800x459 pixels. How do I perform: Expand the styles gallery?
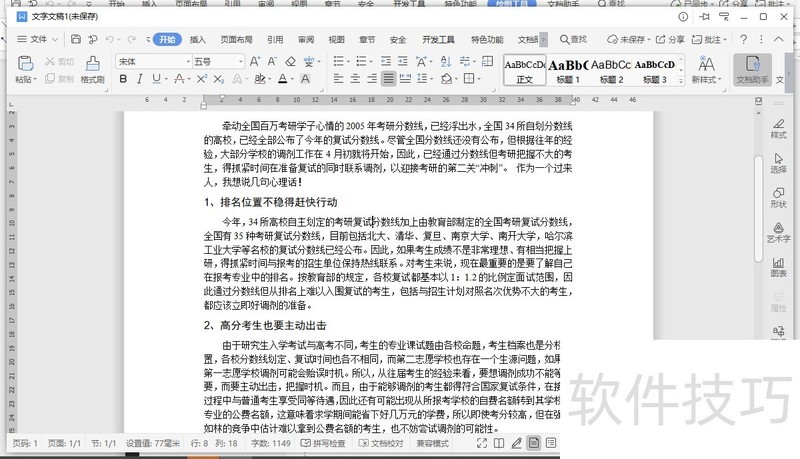point(681,81)
